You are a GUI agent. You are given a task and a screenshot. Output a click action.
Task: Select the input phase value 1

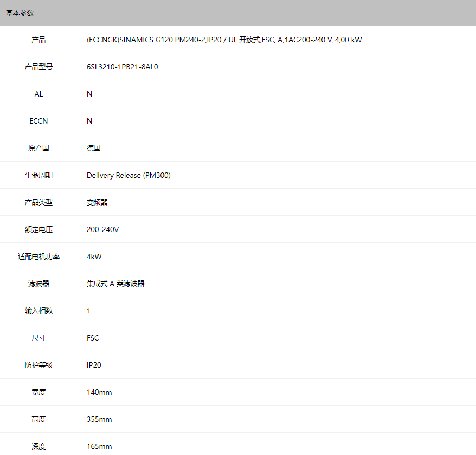[88, 311]
